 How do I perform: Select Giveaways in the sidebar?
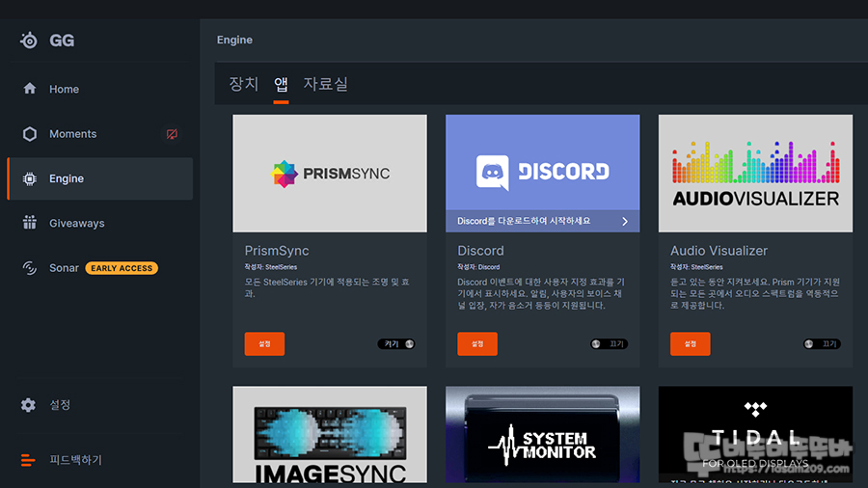100,223
